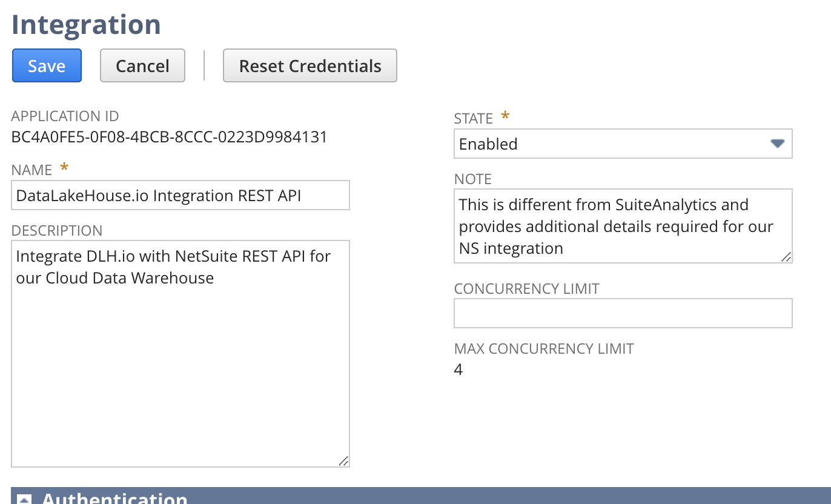The width and height of the screenshot is (831, 504).
Task: Click the DESCRIPTION field label
Action: [57, 231]
